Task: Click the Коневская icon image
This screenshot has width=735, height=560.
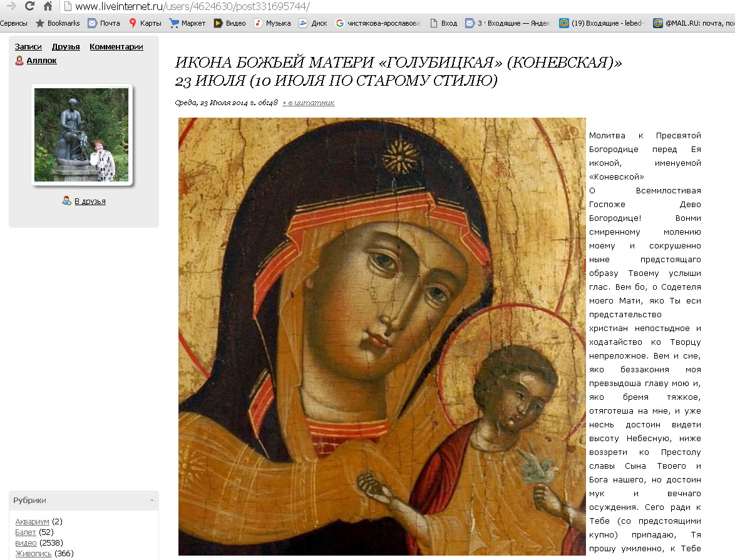Action: [x=382, y=337]
